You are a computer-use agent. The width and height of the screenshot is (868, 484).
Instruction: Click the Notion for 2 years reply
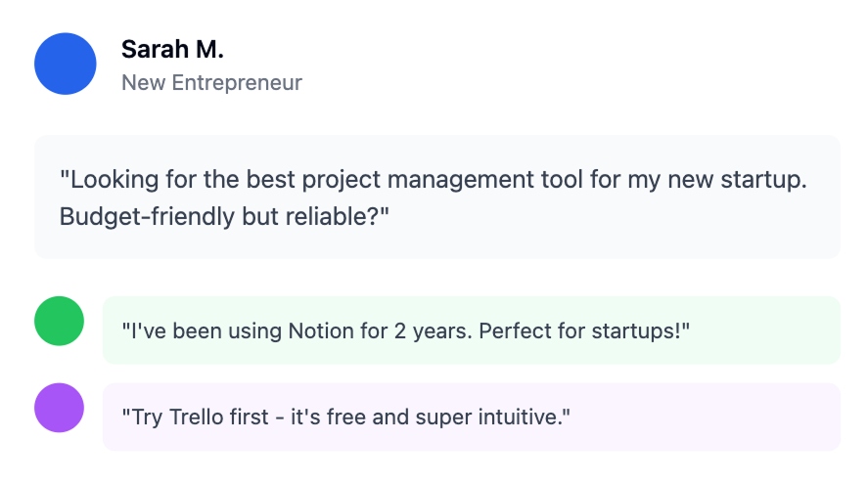click(406, 330)
